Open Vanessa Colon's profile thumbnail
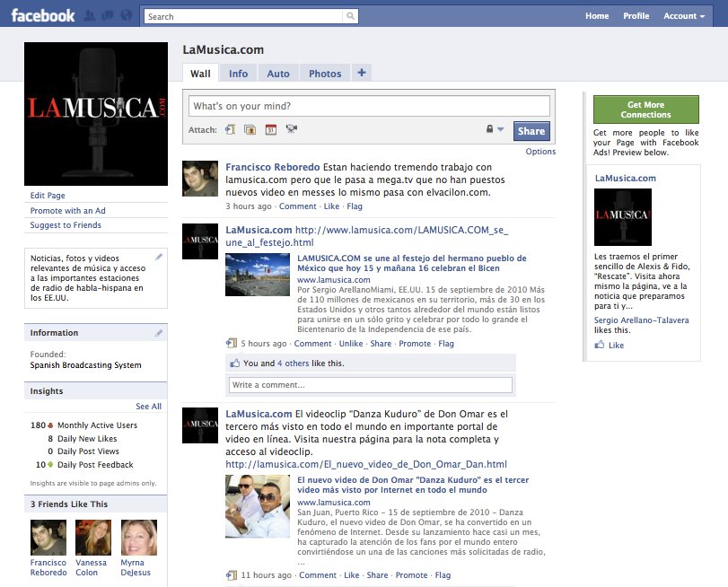 [x=92, y=538]
